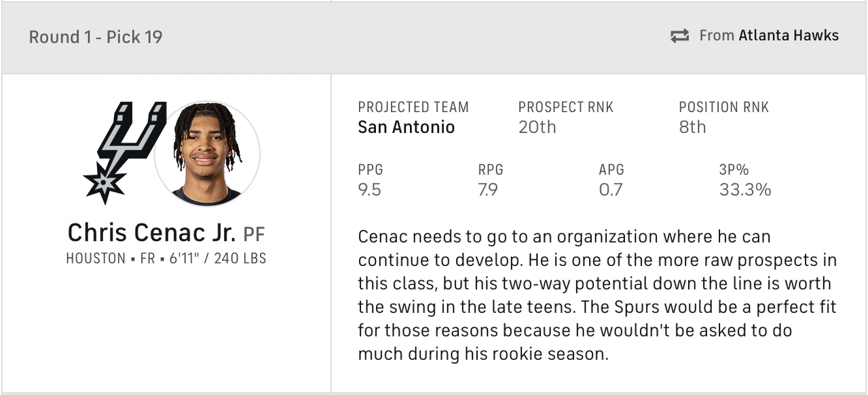Open Chris Cenac Jr.'s headshot photo

tap(207, 153)
